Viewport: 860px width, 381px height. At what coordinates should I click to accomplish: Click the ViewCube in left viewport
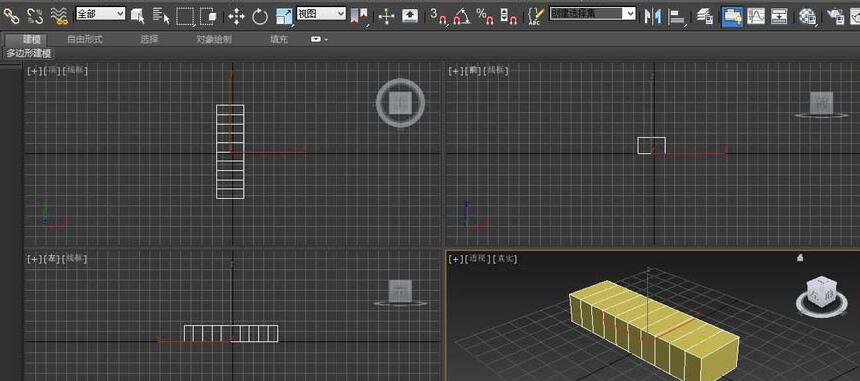(x=400, y=291)
